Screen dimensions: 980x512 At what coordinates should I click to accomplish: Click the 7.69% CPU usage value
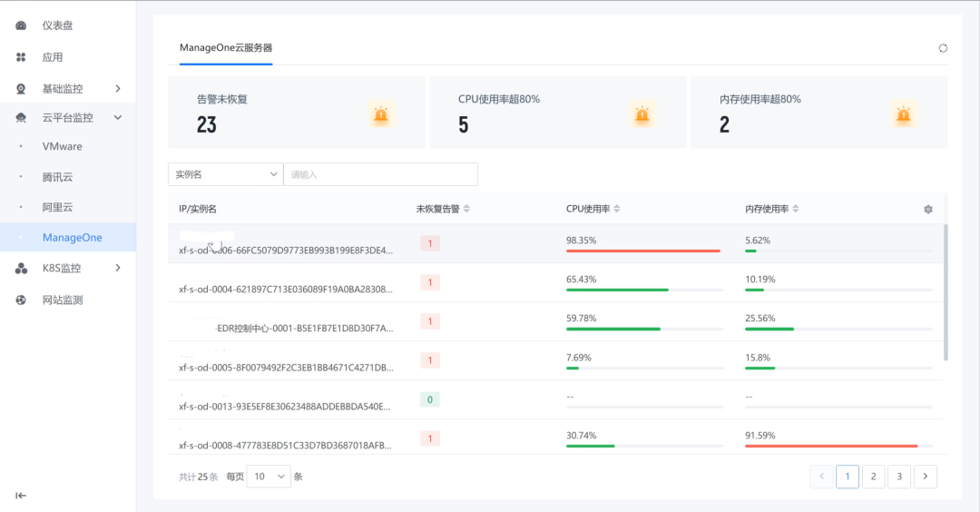[x=579, y=358]
